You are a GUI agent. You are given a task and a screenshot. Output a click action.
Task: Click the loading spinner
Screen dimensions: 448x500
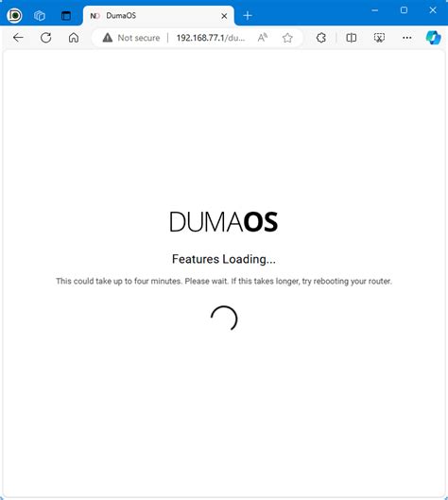[x=224, y=319]
